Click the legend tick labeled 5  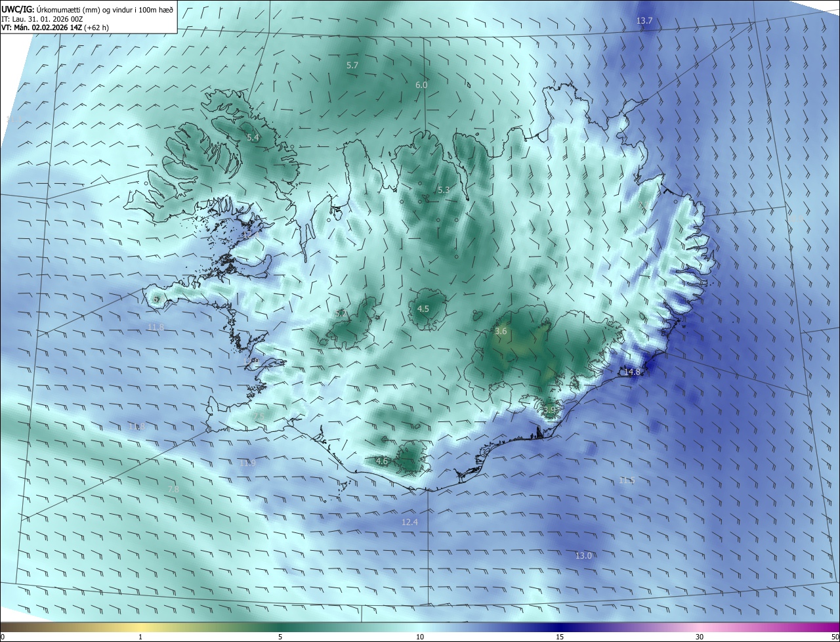point(280,637)
